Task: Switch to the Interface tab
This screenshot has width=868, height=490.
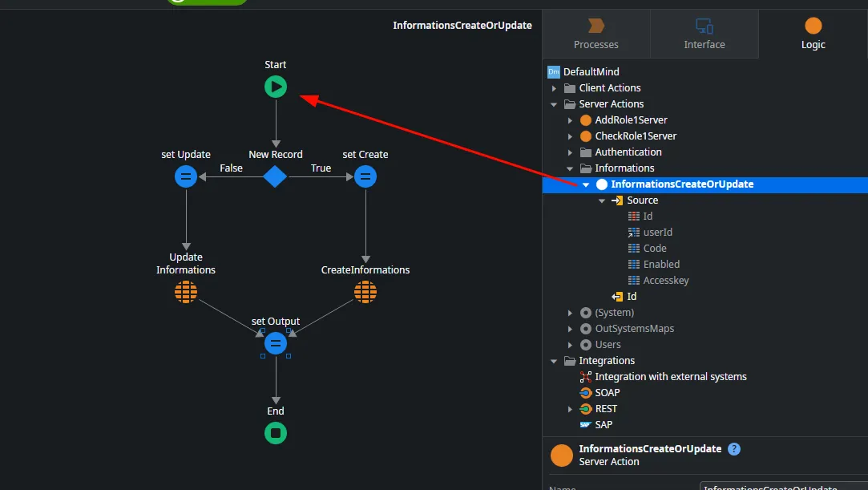Action: tap(704, 34)
